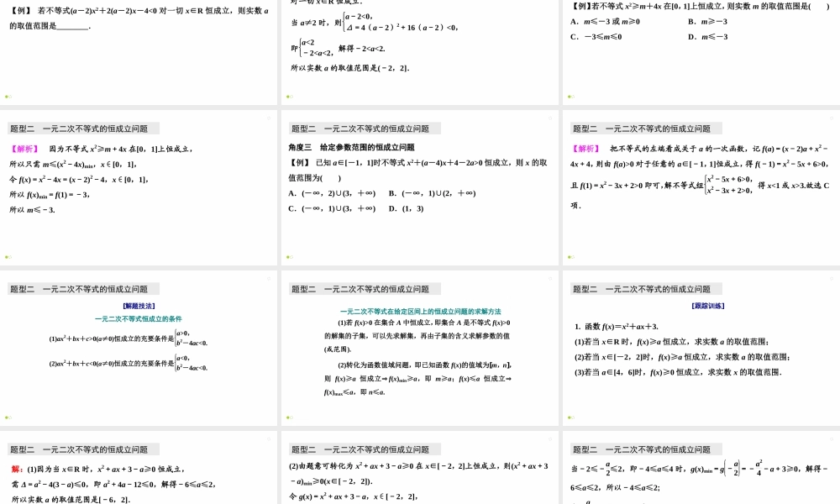Viewport: 840px width, 504px height.
Task: Open slide beginning (2)由题意可转化为
Action: tap(419, 468)
